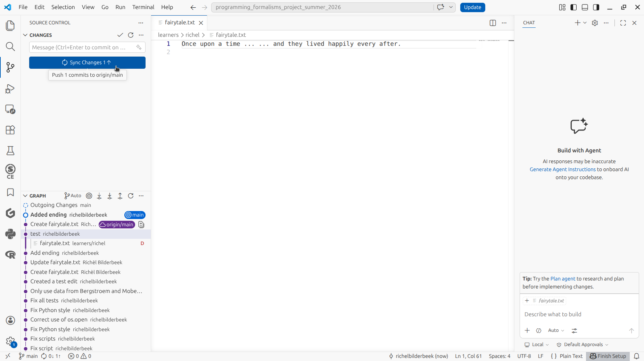Commit changes with the checkmark icon
Screen dimensions: 644x361
120,35
